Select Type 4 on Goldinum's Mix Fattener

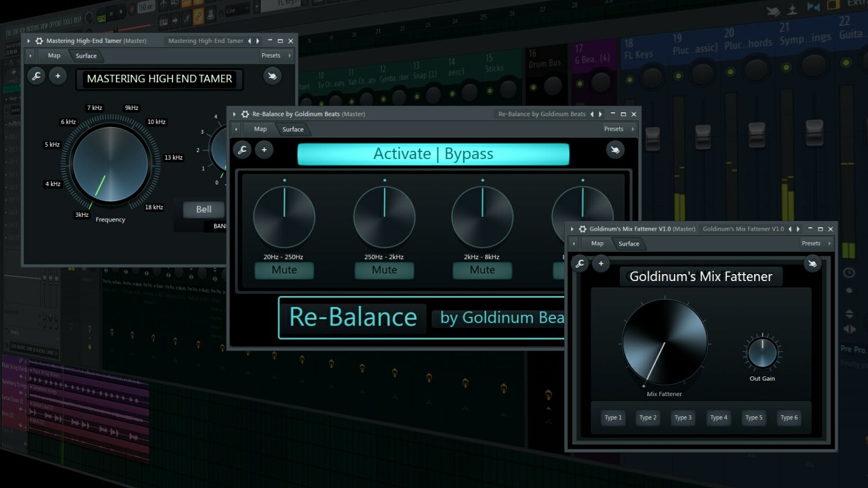coord(718,417)
